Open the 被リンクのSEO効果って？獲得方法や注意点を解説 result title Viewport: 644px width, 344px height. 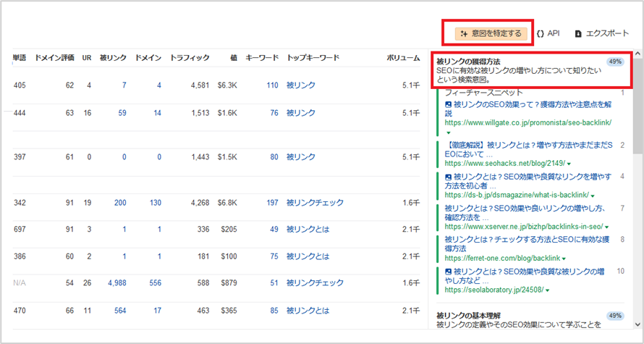tap(528, 109)
